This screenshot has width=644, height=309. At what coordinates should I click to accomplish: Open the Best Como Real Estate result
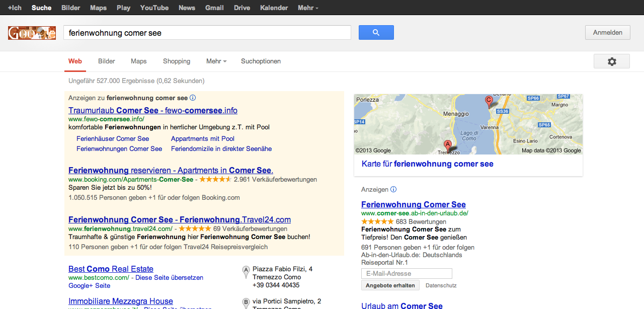[111, 269]
